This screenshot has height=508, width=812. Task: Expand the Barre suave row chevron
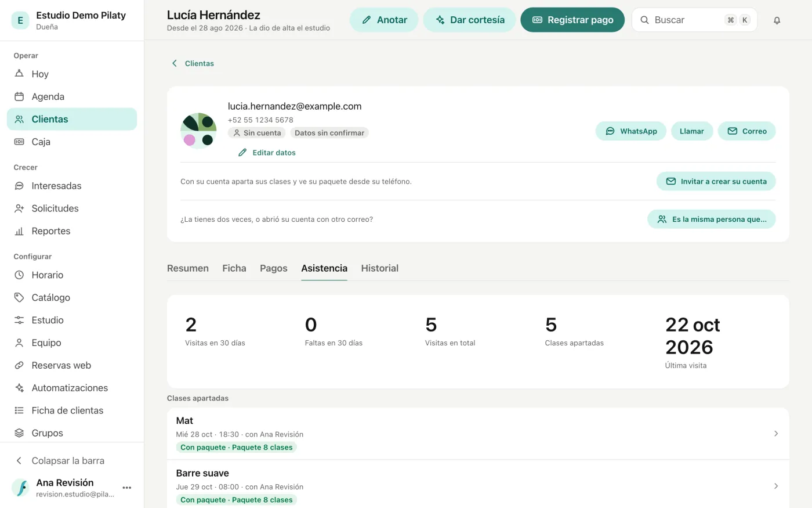pyautogui.click(x=776, y=486)
